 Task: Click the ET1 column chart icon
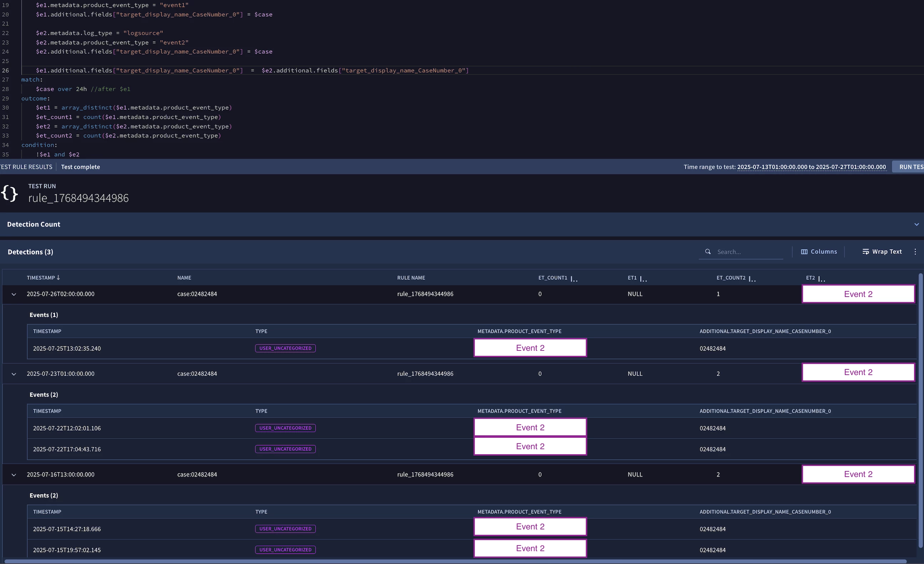643,278
